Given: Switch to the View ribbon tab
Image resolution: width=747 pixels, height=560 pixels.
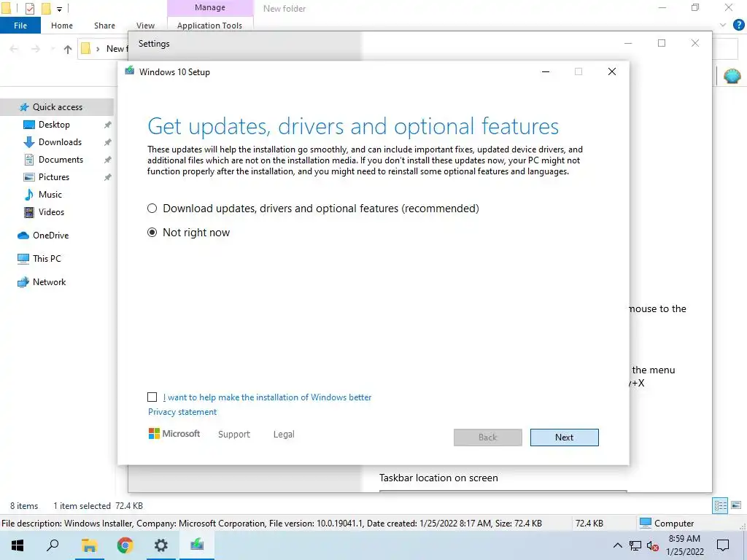Looking at the screenshot, I should 145,26.
